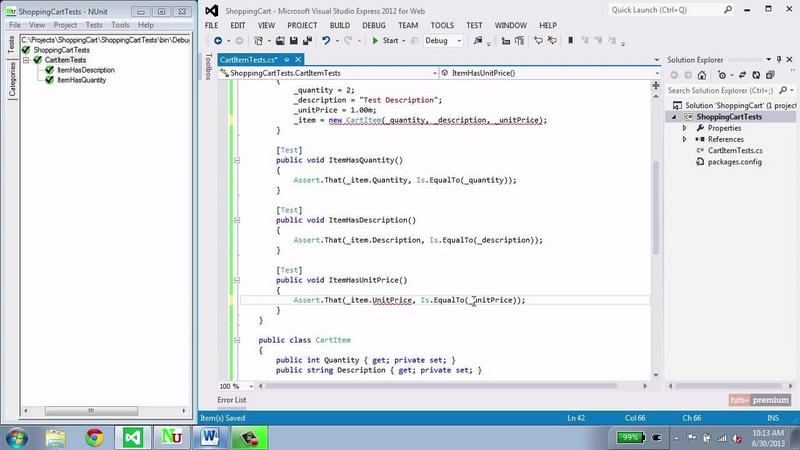Collapse the ItemHasDescription method outline
The image size is (800, 450).
(x=237, y=220)
